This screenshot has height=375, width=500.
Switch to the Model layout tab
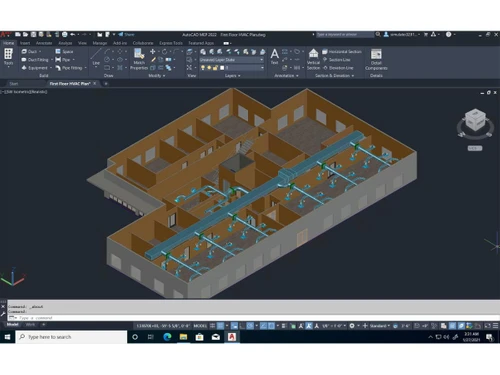point(13,324)
